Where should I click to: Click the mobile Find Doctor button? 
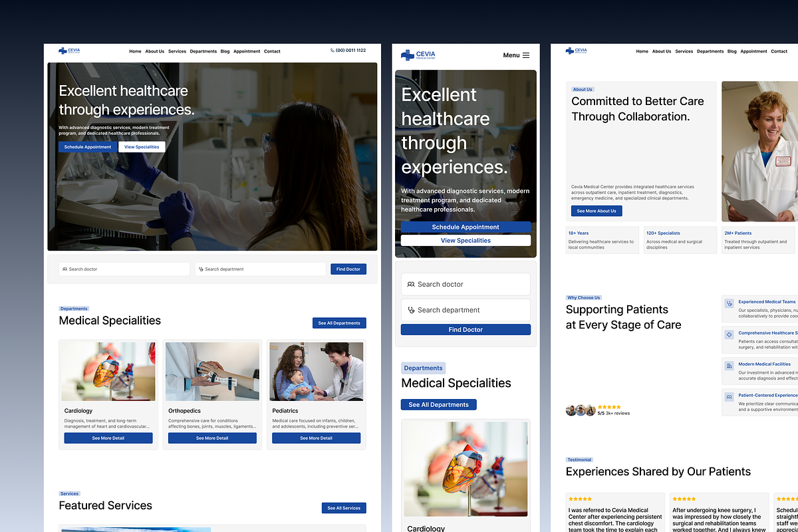click(465, 330)
